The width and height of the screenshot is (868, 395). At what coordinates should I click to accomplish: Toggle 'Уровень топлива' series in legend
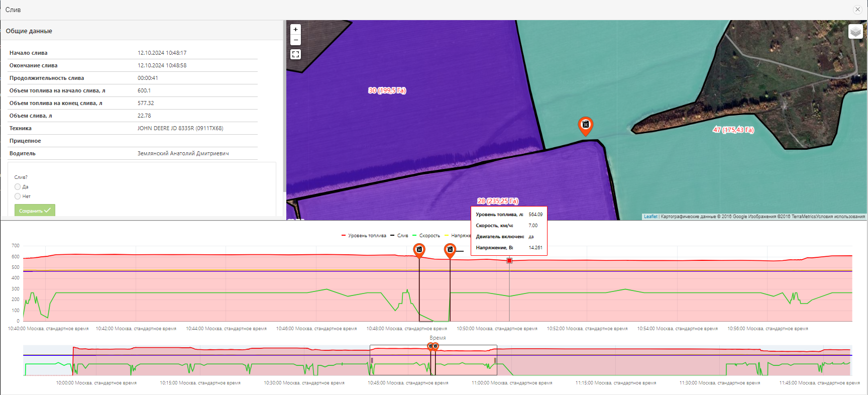coord(367,236)
